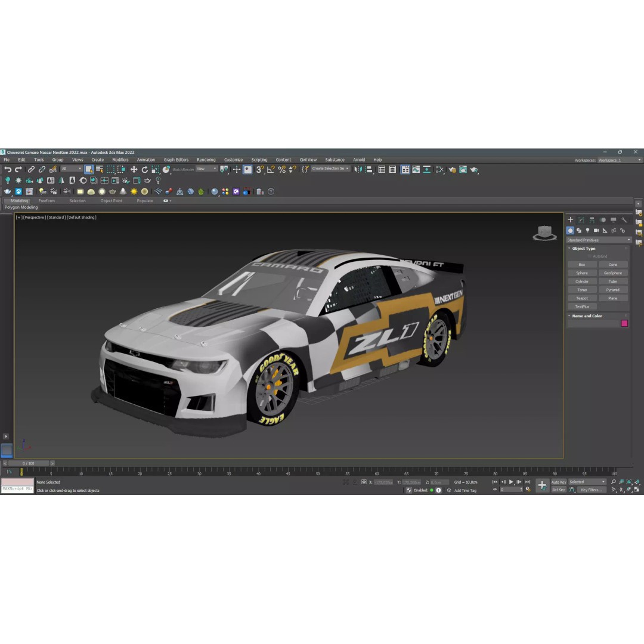Image resolution: width=644 pixels, height=644 pixels.
Task: Open the Workspaces dropdown
Action: (620, 160)
